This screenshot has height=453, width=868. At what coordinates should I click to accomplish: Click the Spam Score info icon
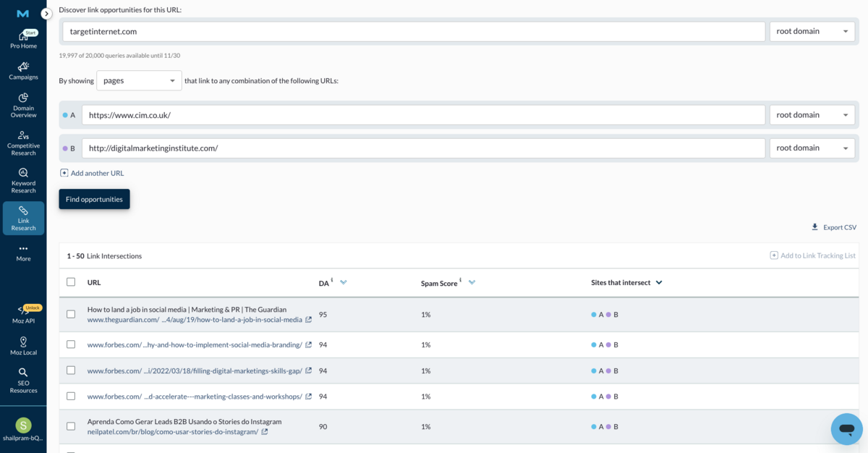(x=460, y=280)
